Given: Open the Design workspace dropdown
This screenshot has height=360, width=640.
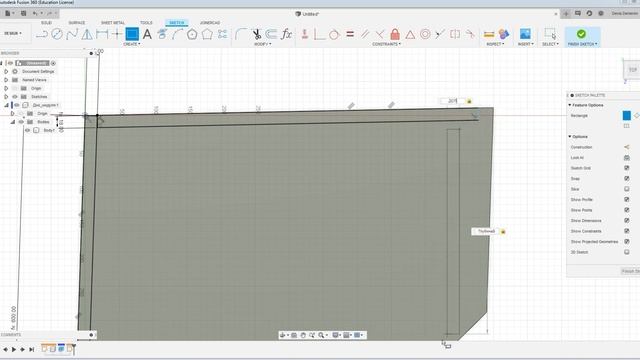Looking at the screenshot, I should pos(13,33).
